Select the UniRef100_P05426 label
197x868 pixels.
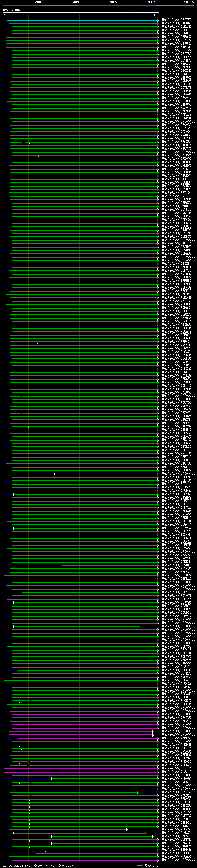coord(176,684)
